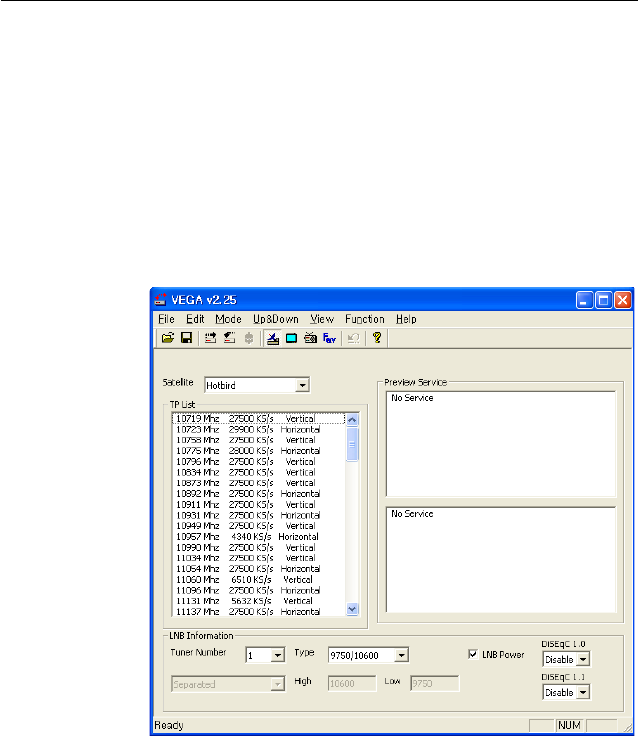
Task: Open the DiSEqC 1.0 Disable dropdown
Action: tap(583, 659)
